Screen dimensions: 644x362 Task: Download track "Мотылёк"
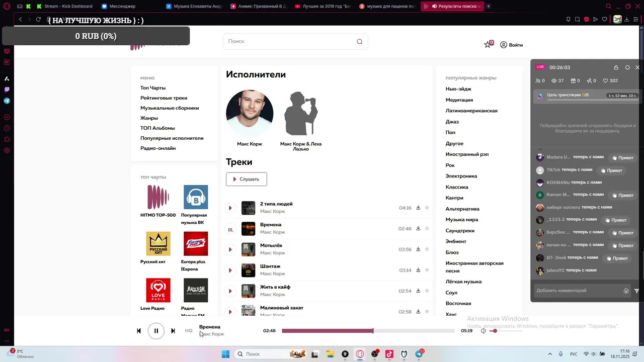click(x=418, y=249)
